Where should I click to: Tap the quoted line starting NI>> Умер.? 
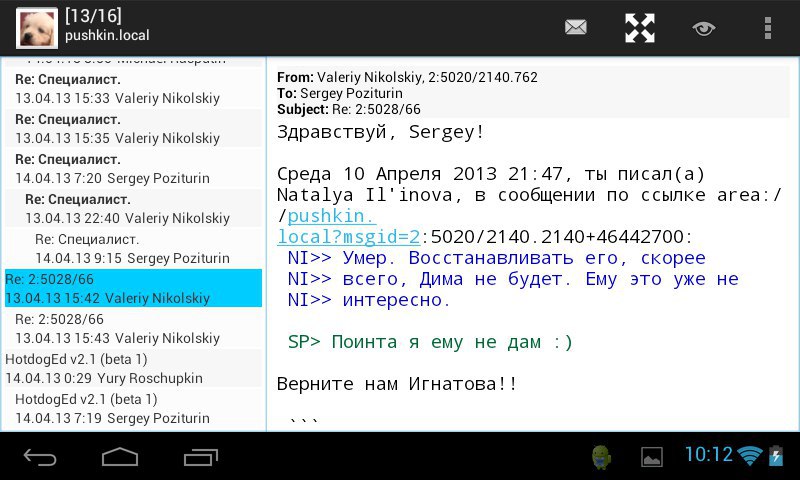tap(496, 258)
